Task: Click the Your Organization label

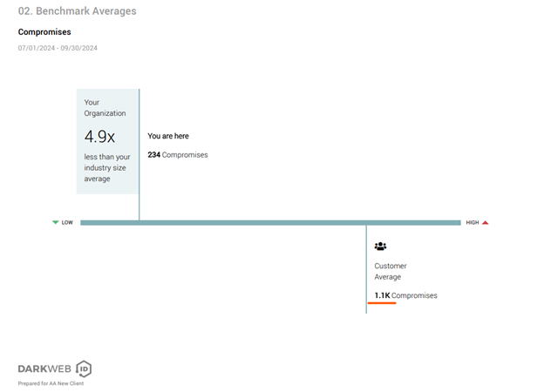Action: click(105, 108)
